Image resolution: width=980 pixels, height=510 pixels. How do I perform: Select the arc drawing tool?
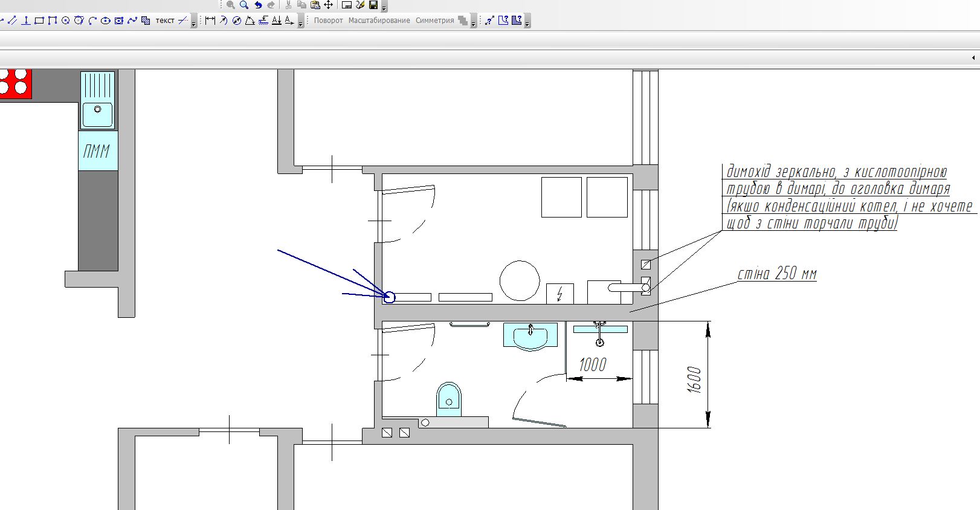92,21
